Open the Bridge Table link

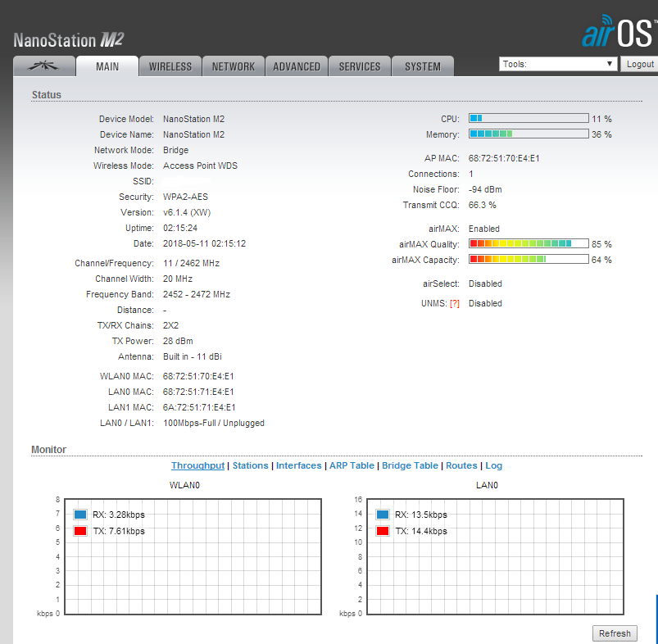coord(410,465)
